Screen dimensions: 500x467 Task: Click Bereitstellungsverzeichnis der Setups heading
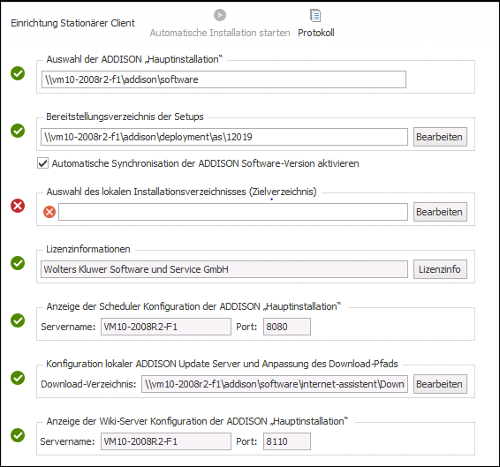pos(125,117)
